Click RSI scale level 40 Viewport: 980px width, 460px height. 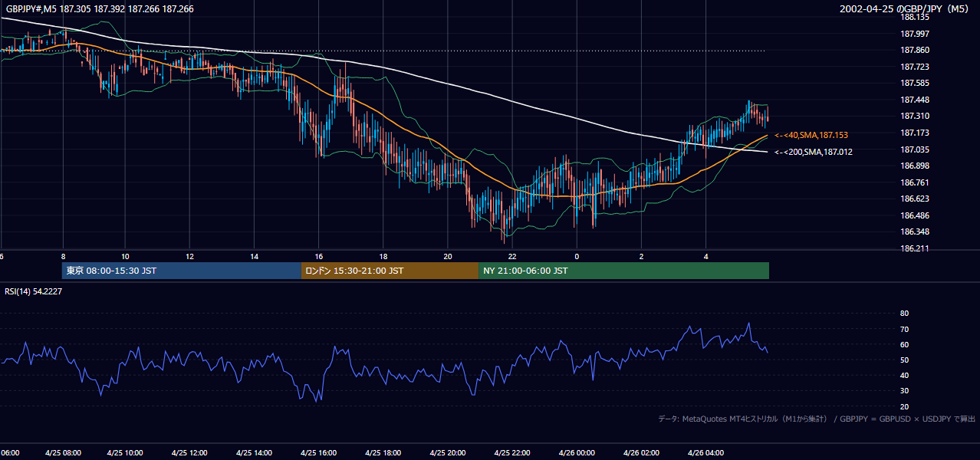(x=904, y=375)
